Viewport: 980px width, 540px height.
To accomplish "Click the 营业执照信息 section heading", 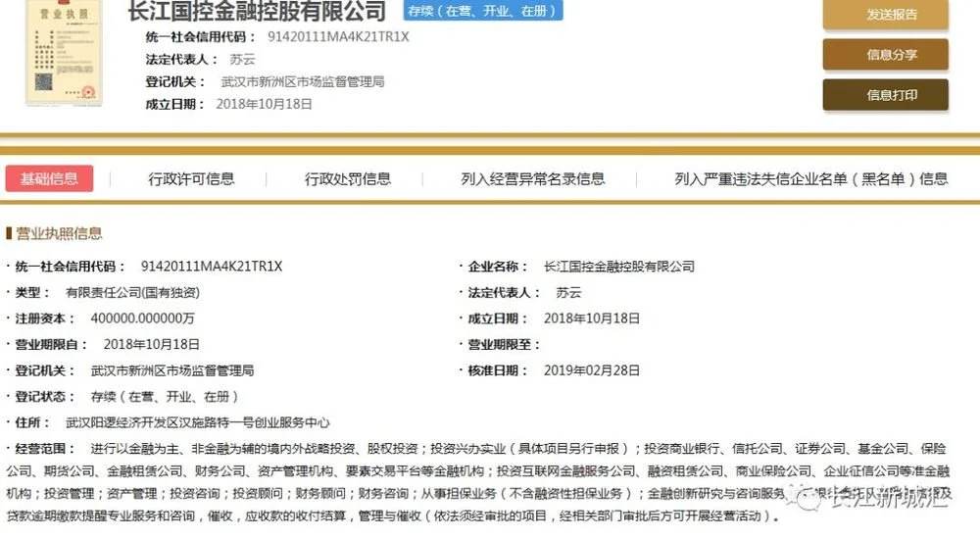I will click(59, 234).
